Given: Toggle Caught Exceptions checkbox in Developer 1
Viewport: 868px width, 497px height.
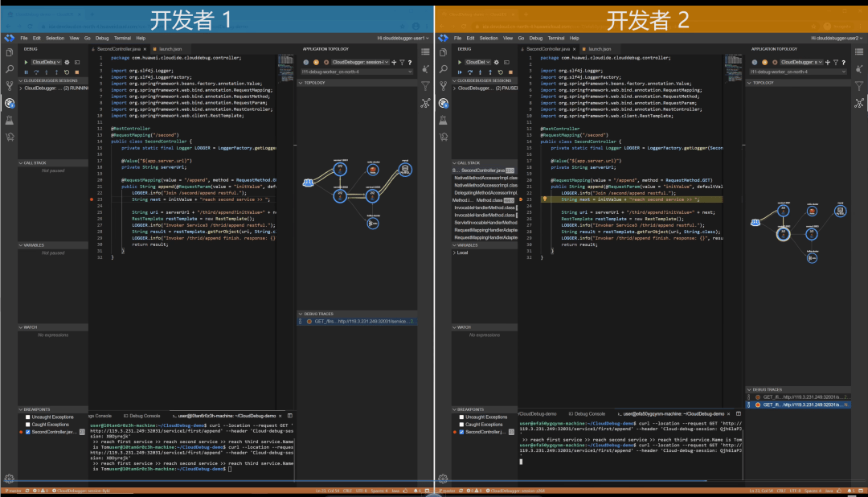Looking at the screenshot, I should (x=27, y=425).
